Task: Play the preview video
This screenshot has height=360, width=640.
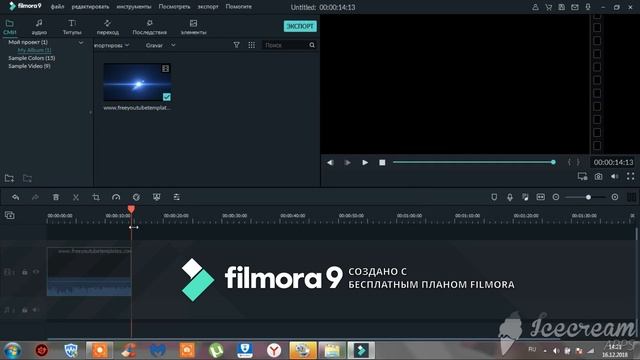Action: tap(365, 162)
